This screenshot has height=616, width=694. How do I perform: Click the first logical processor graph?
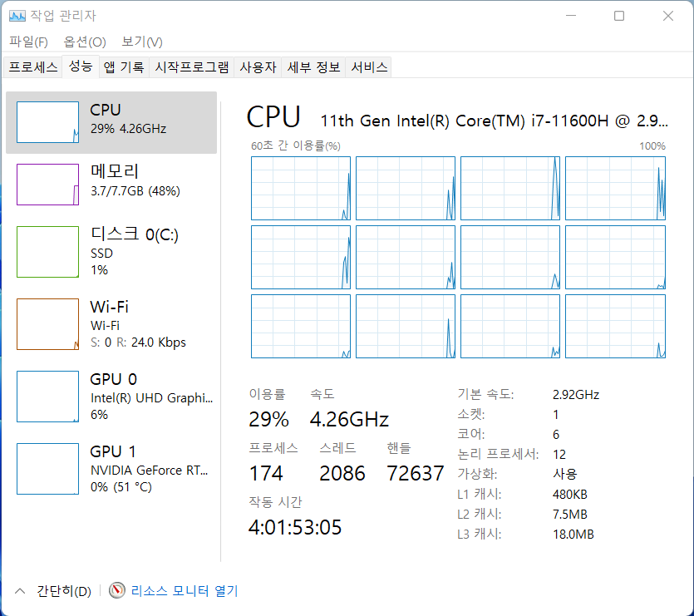(301, 188)
